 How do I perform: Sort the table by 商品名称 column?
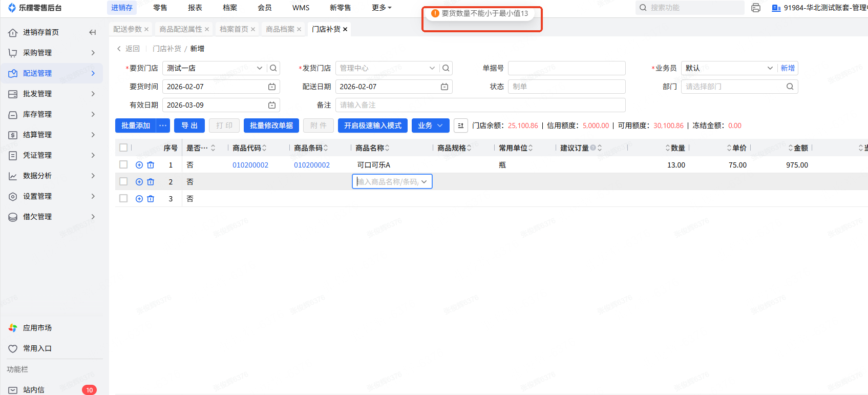point(387,148)
